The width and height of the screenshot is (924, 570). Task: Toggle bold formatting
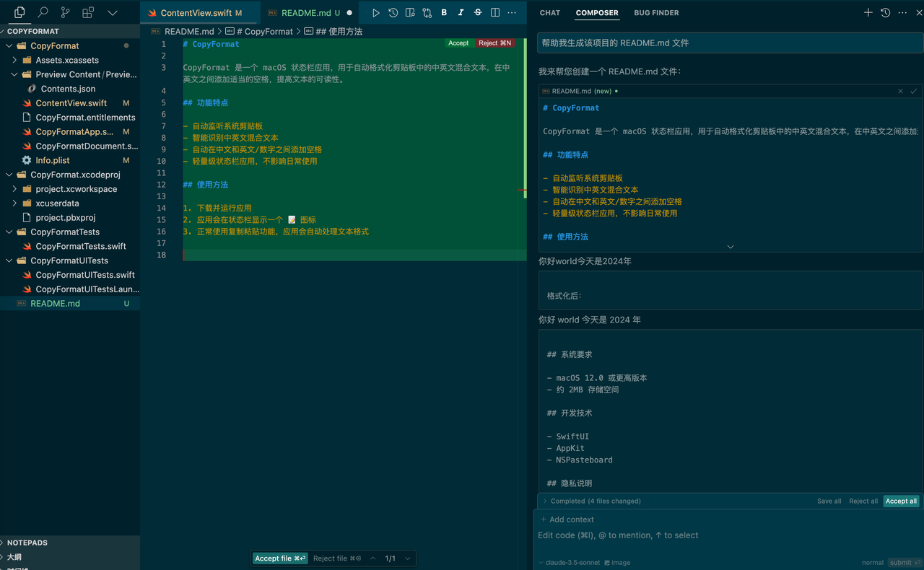point(444,13)
